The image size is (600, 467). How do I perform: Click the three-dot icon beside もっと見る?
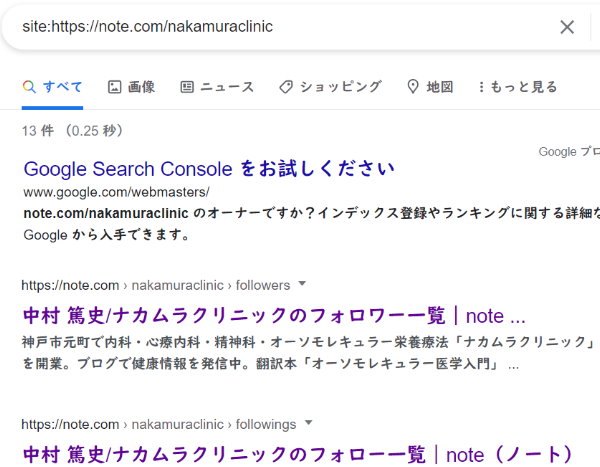click(x=482, y=87)
